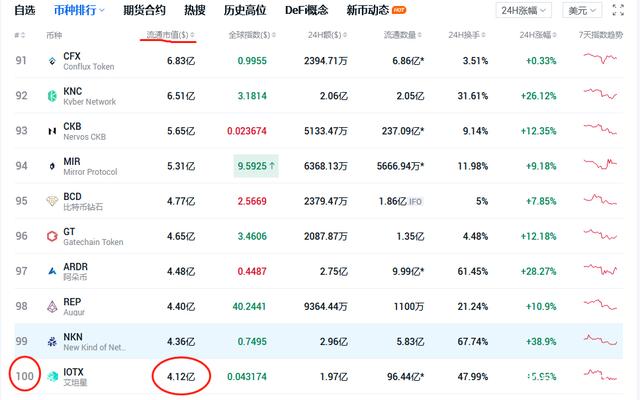Open the MIR coin name link
The image size is (640, 400).
(x=72, y=162)
